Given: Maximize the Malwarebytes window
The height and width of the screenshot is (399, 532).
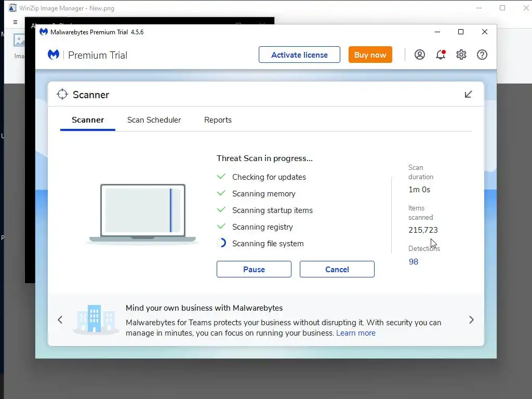Looking at the screenshot, I should 461,32.
